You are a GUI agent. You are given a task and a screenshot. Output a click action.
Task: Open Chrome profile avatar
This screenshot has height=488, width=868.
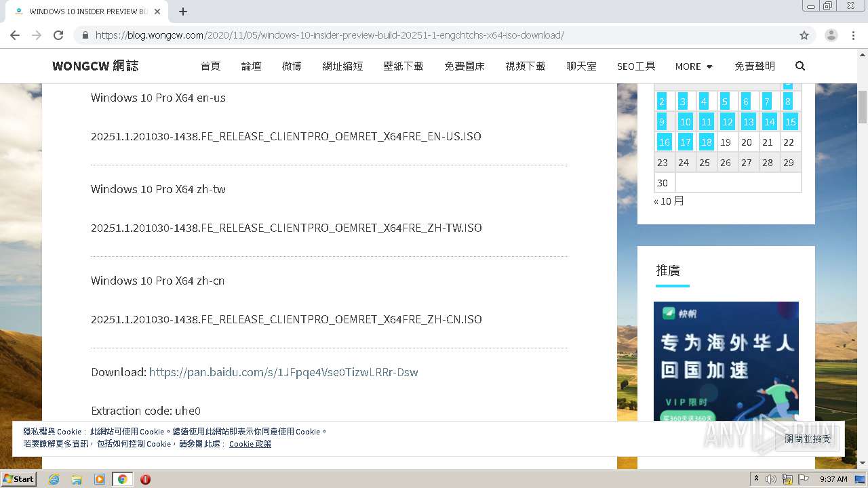pos(831,35)
